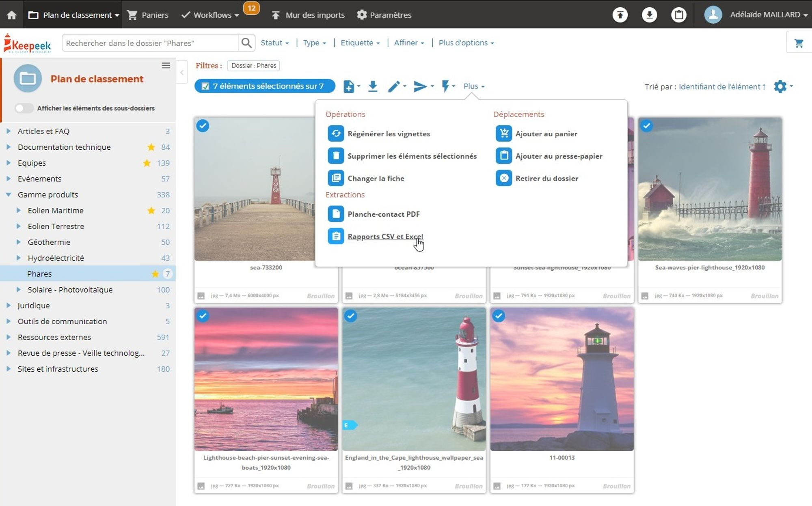This screenshot has width=812, height=506.
Task: Deselect the sea-733200 image checkmark
Action: [203, 126]
